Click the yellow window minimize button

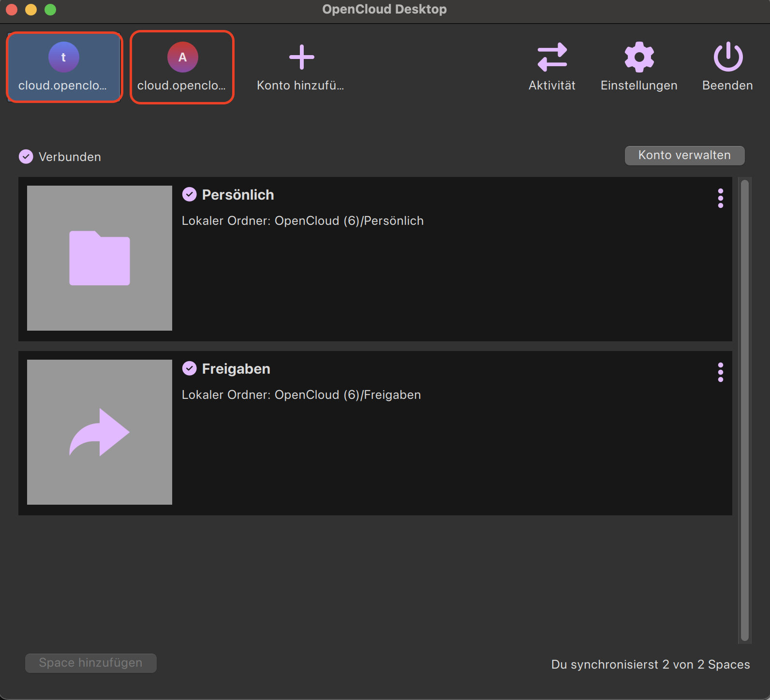click(x=31, y=10)
